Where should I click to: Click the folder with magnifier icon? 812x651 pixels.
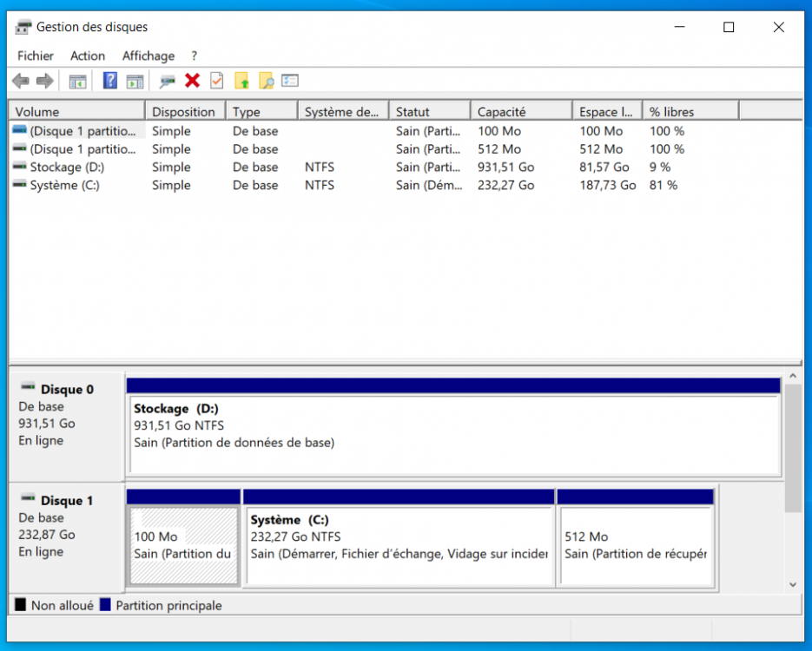pos(267,81)
